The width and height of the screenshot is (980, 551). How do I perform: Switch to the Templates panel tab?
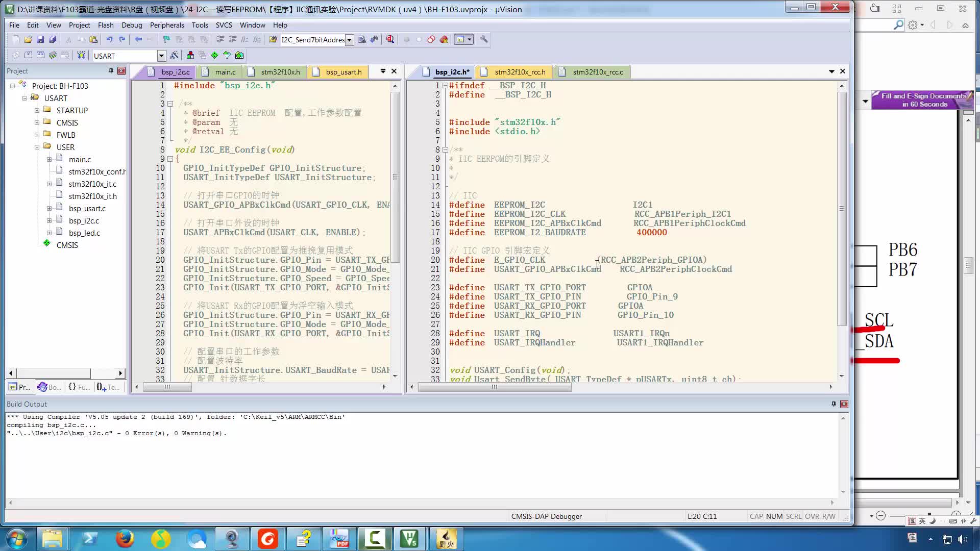coord(108,387)
